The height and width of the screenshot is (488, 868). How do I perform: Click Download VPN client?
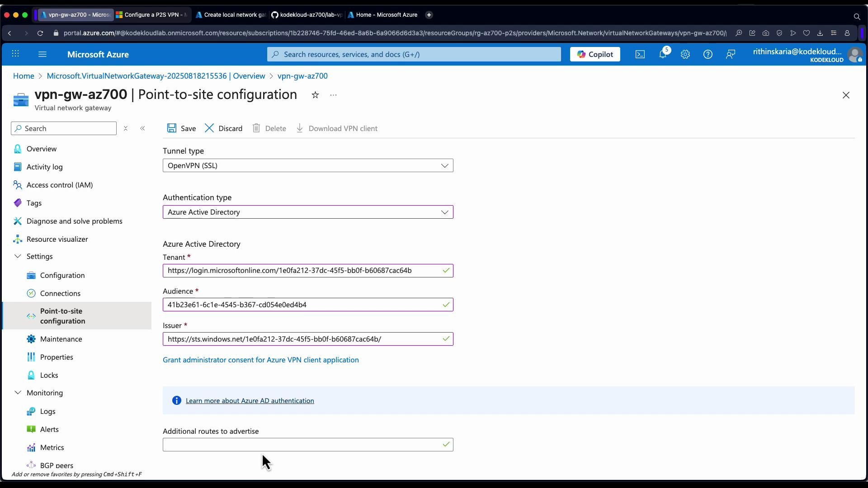[337, 128]
